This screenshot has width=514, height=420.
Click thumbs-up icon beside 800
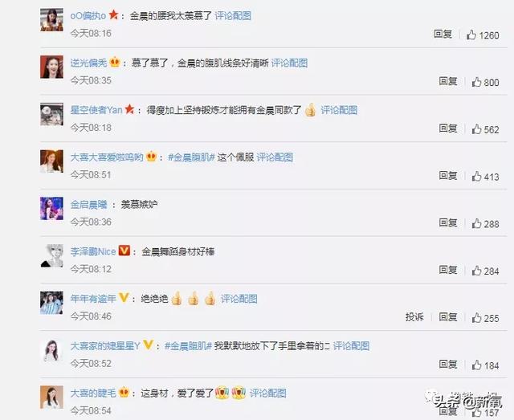coord(476,82)
